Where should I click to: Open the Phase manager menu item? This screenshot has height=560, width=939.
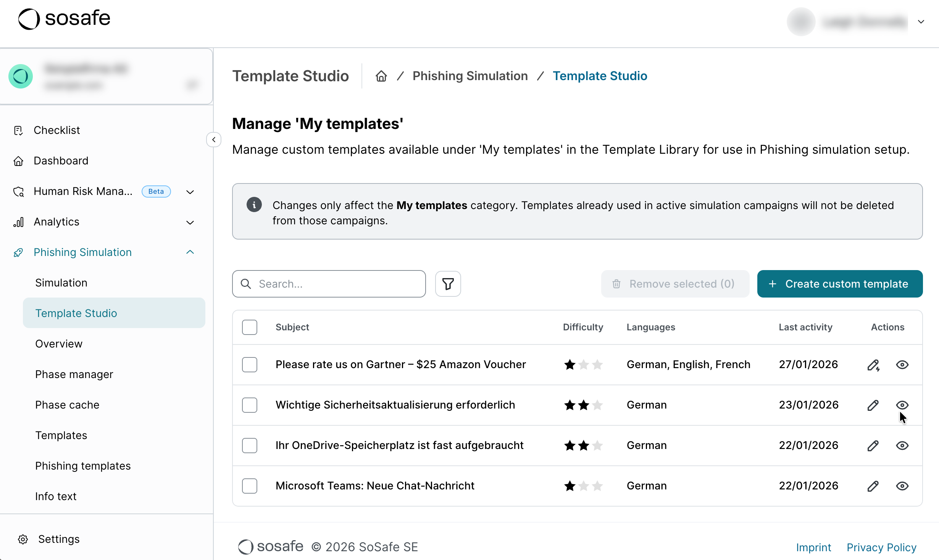pos(74,374)
